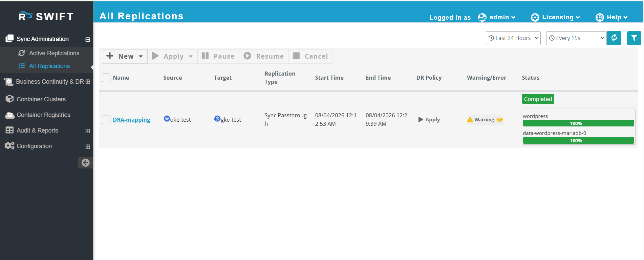
Task: Select All Replications sidebar item
Action: pyautogui.click(x=49, y=66)
